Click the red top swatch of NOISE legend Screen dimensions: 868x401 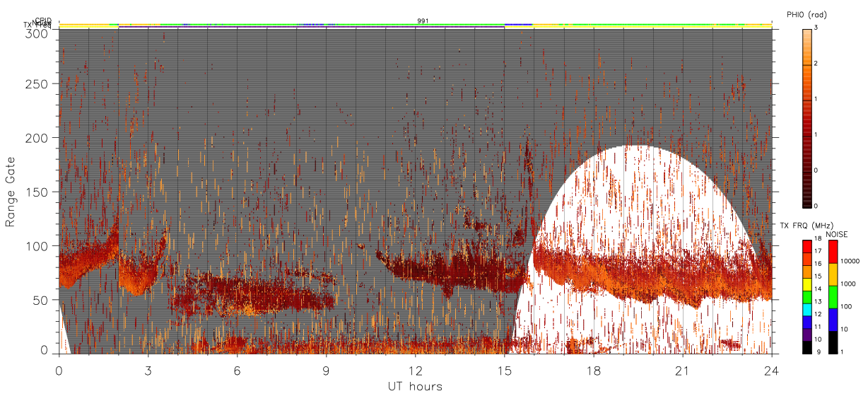point(833,251)
